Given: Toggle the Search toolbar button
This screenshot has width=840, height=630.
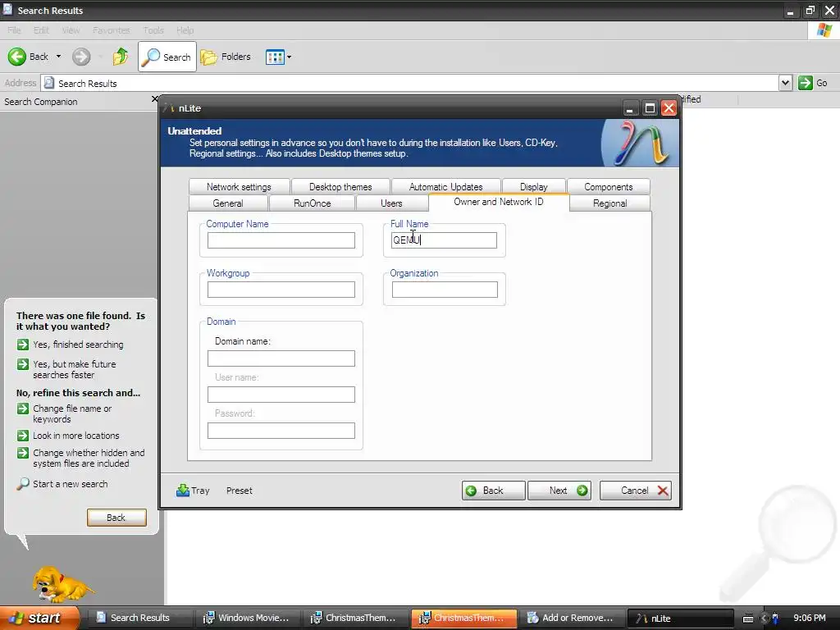Looking at the screenshot, I should pos(167,57).
